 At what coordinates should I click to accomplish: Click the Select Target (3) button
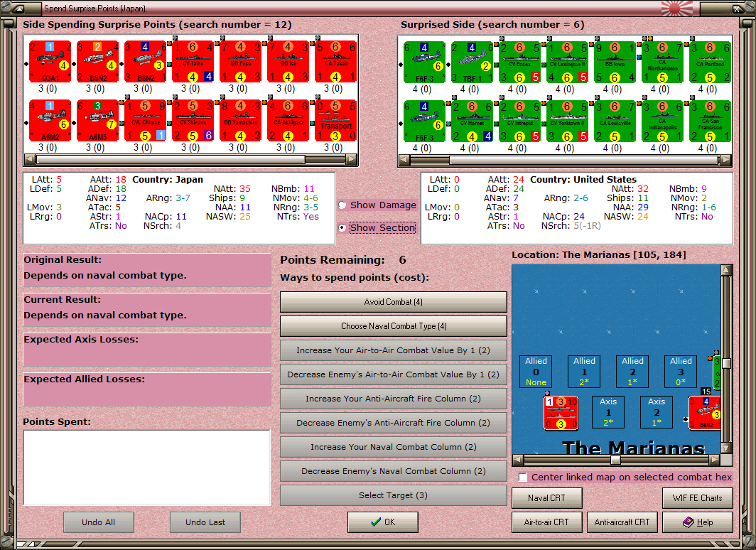[x=393, y=495]
